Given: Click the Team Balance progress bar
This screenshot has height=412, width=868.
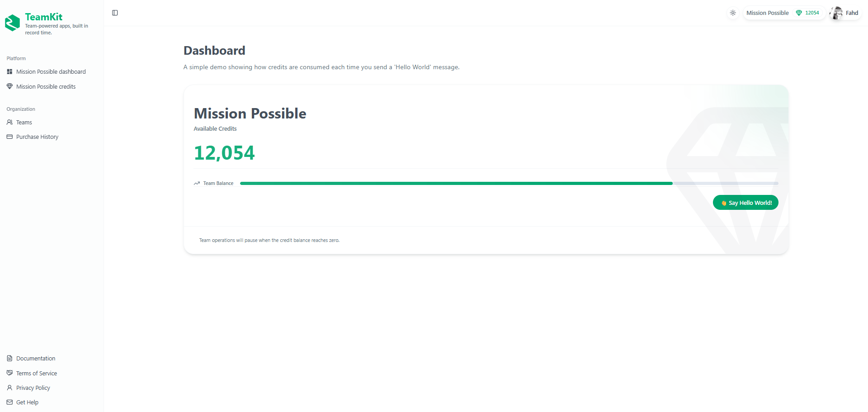Looking at the screenshot, I should pyautogui.click(x=509, y=183).
